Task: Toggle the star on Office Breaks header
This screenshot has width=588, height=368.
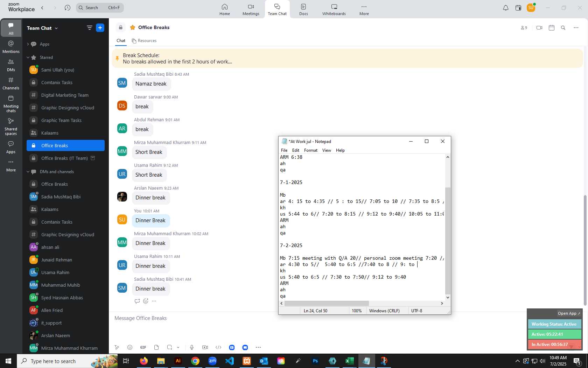Action: point(133,27)
